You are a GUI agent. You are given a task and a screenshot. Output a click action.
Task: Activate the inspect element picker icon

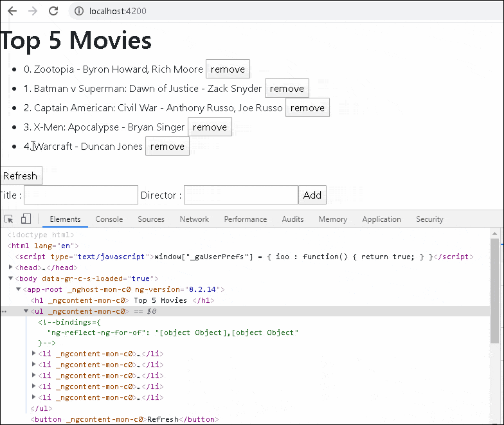click(x=9, y=219)
